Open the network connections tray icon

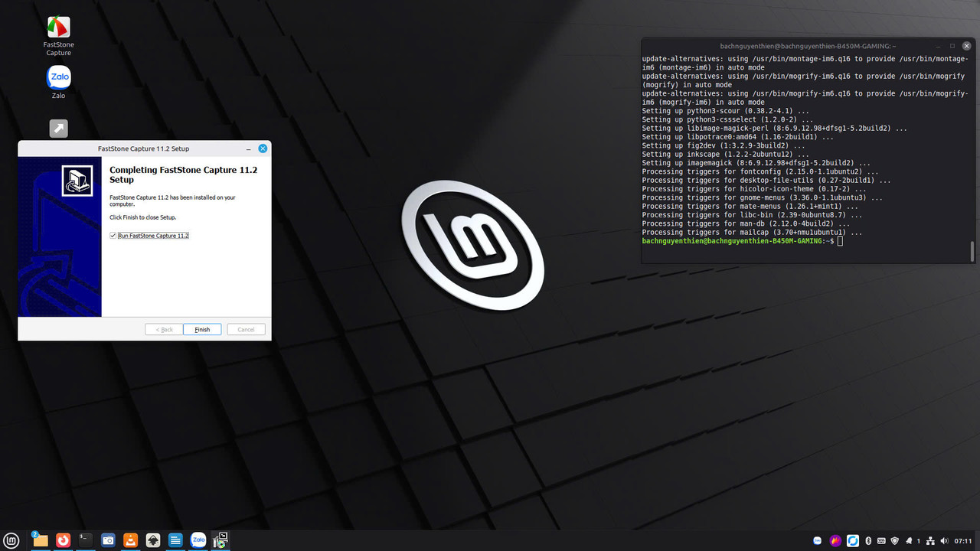930,541
